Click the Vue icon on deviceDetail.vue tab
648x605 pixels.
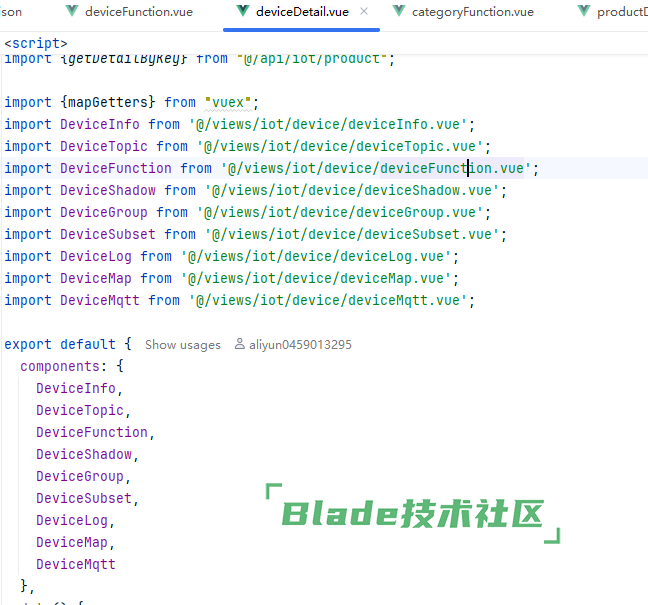click(x=243, y=12)
